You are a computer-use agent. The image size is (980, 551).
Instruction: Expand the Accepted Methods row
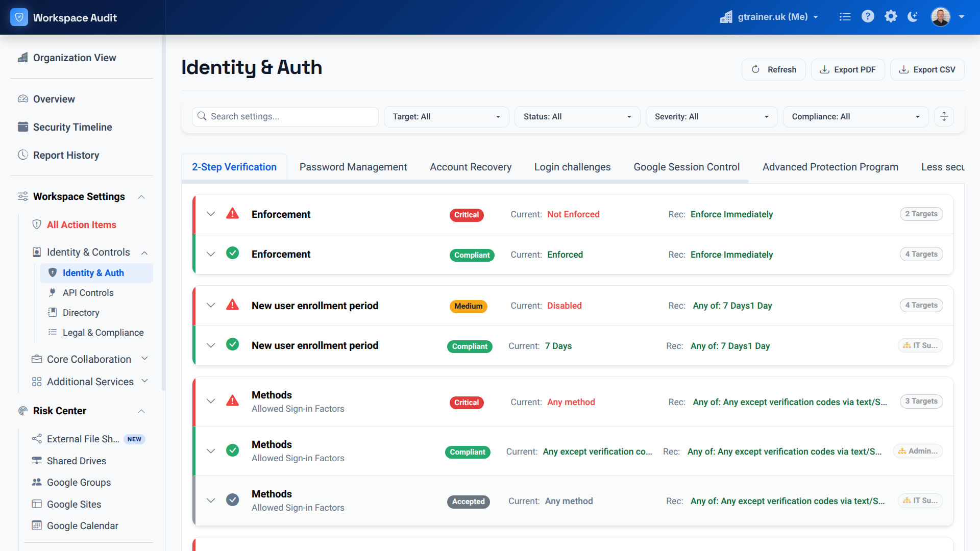tap(211, 500)
